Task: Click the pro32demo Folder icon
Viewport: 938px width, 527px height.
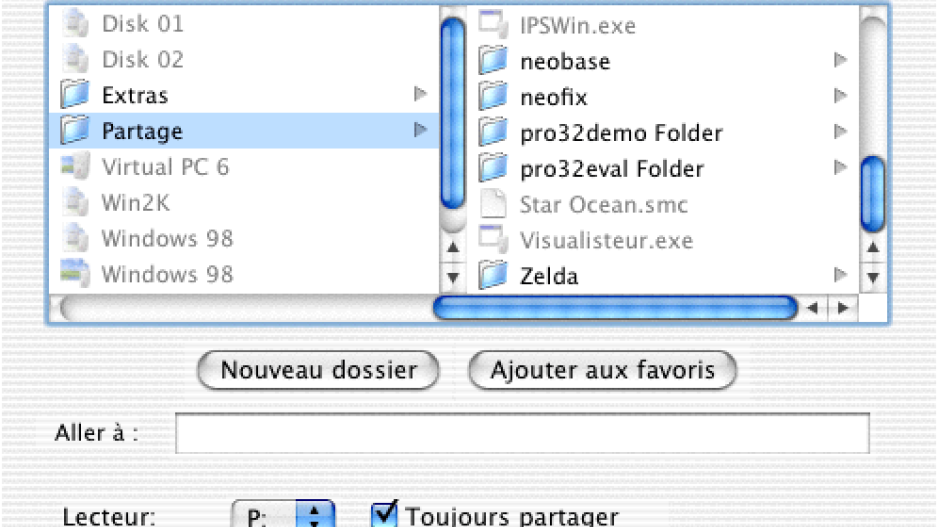Action: tap(493, 132)
